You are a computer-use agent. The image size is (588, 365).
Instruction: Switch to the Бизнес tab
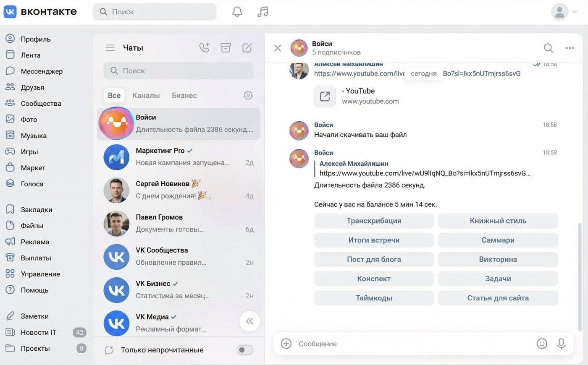tap(184, 95)
